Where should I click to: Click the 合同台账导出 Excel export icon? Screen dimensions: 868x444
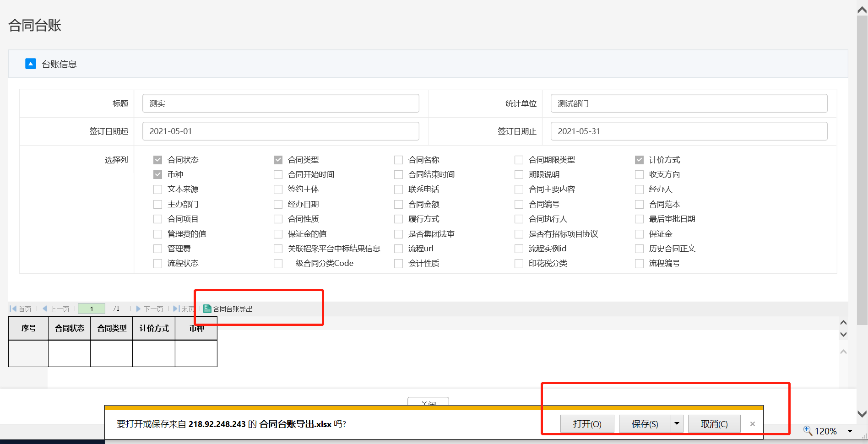(x=207, y=309)
